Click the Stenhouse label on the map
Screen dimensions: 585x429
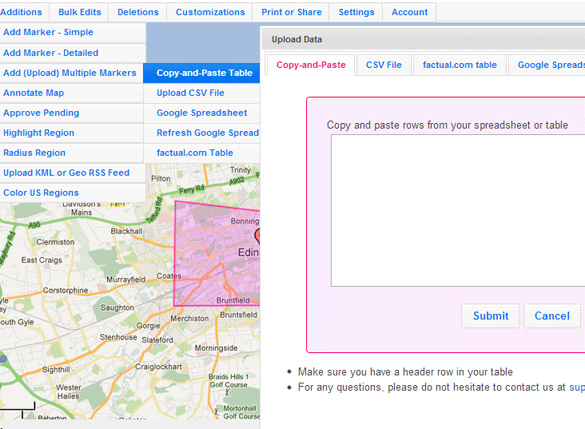(118, 337)
